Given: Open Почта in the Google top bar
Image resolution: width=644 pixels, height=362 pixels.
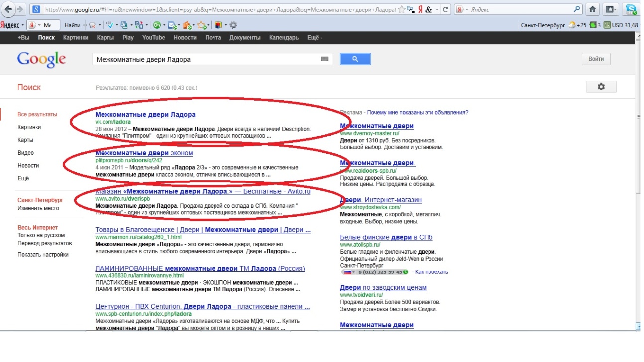Looking at the screenshot, I should point(213,38).
